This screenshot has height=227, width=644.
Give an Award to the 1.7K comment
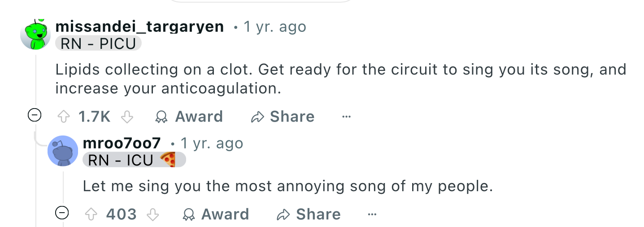tap(188, 117)
